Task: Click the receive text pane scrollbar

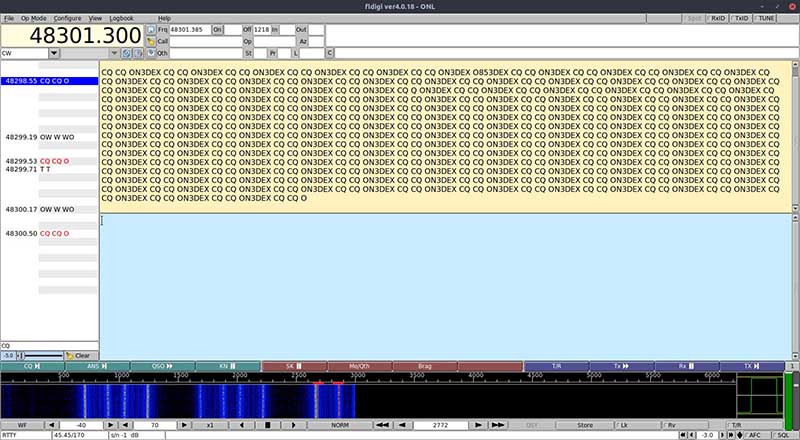Action: [795, 136]
